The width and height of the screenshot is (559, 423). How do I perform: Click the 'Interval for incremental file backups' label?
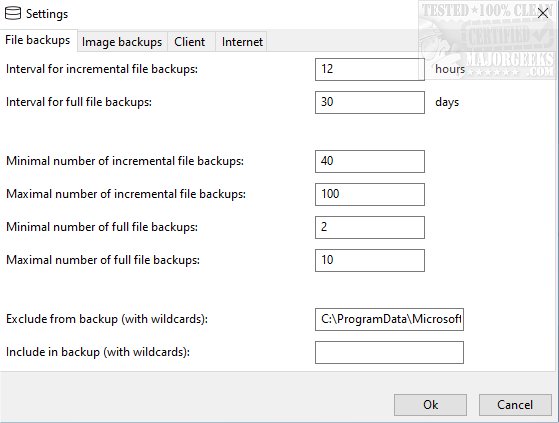pyautogui.click(x=102, y=69)
